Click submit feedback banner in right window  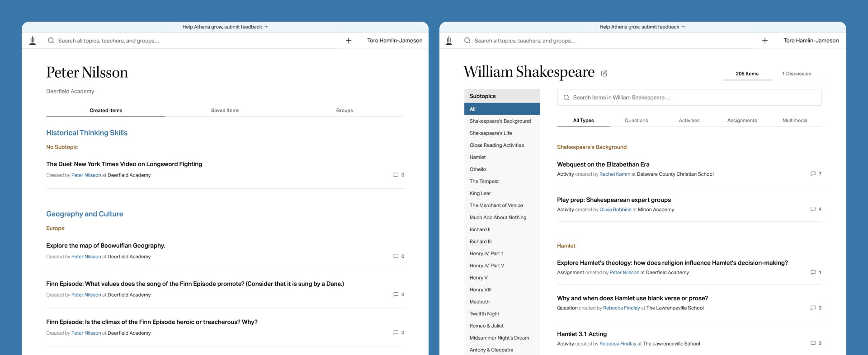tap(642, 27)
